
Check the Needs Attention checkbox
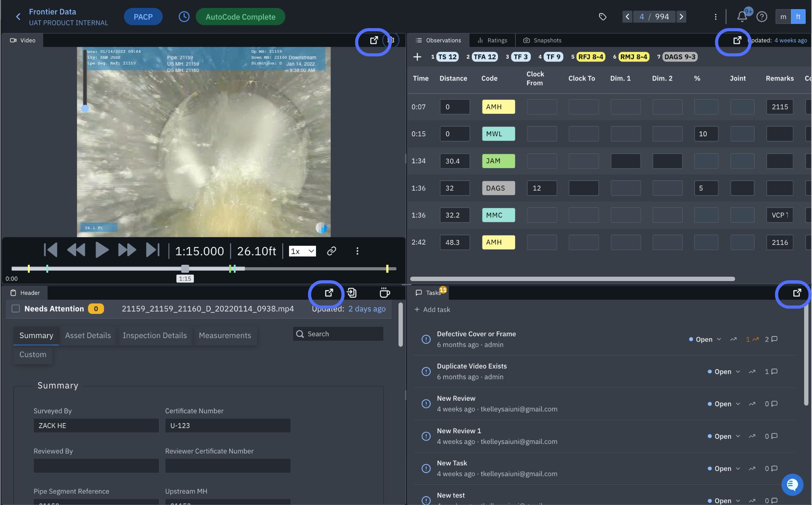(15, 308)
